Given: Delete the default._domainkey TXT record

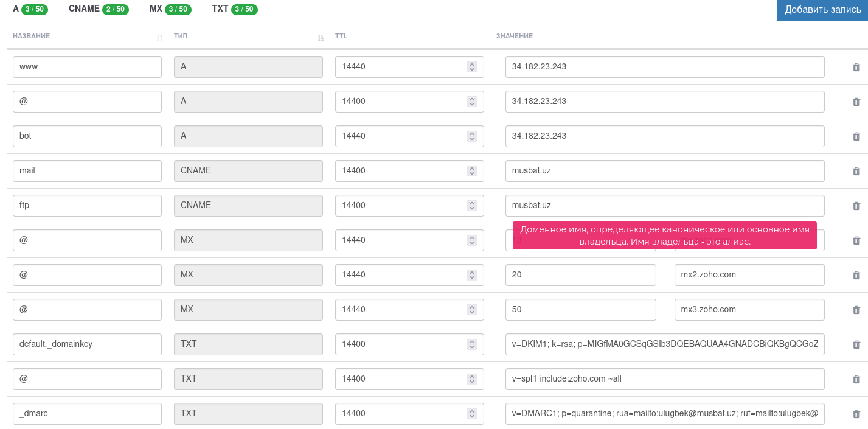Looking at the screenshot, I should pyautogui.click(x=856, y=345).
